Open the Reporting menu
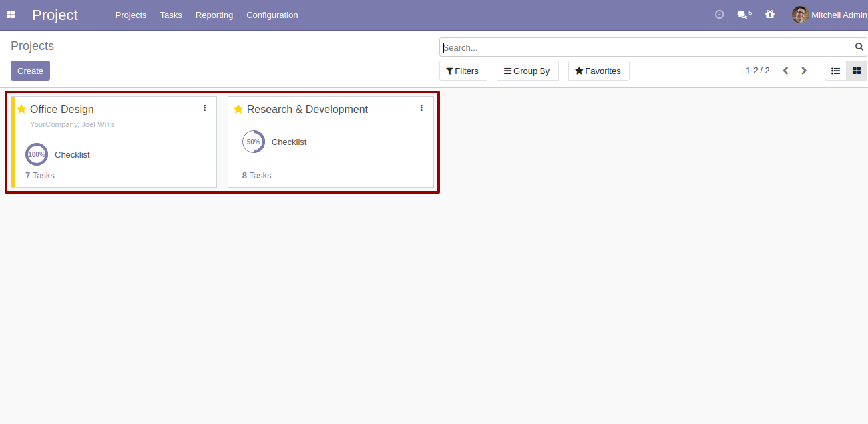The width and height of the screenshot is (868, 424). [214, 15]
